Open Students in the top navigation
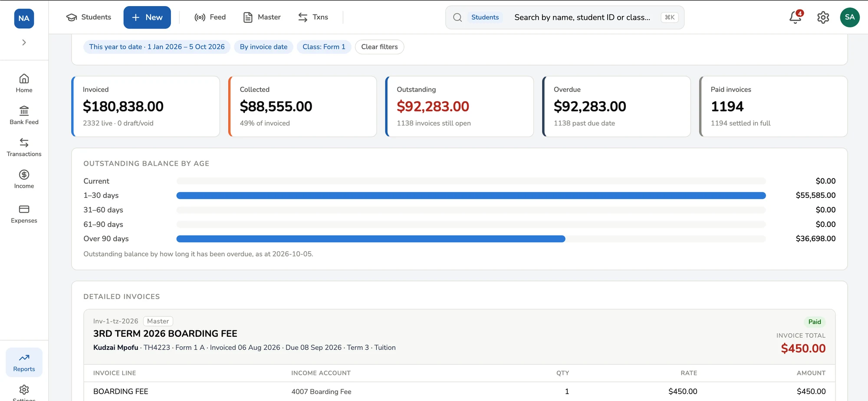Screen dimensions: 868x401 pos(89,17)
